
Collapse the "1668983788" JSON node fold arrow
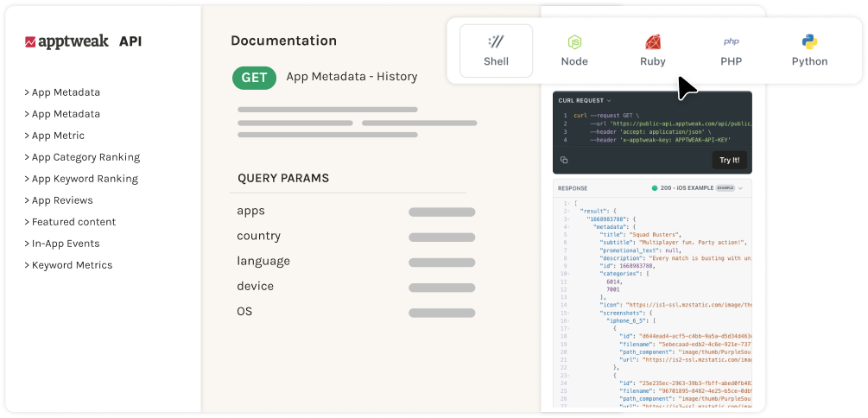(x=568, y=219)
